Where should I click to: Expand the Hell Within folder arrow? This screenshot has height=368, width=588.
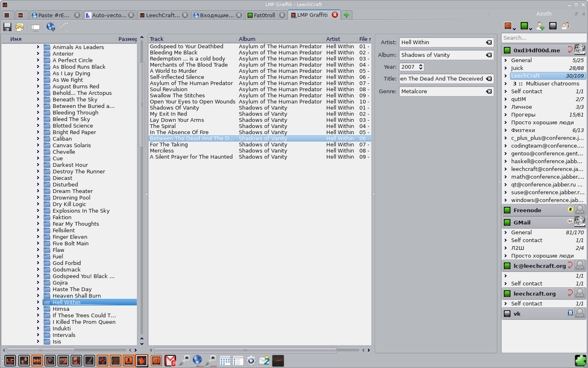tap(38, 302)
